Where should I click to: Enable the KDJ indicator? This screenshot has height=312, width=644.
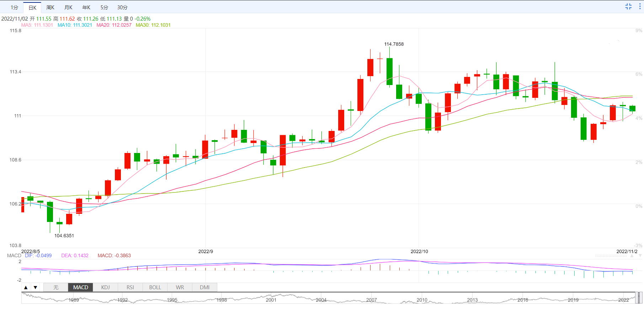(106, 287)
